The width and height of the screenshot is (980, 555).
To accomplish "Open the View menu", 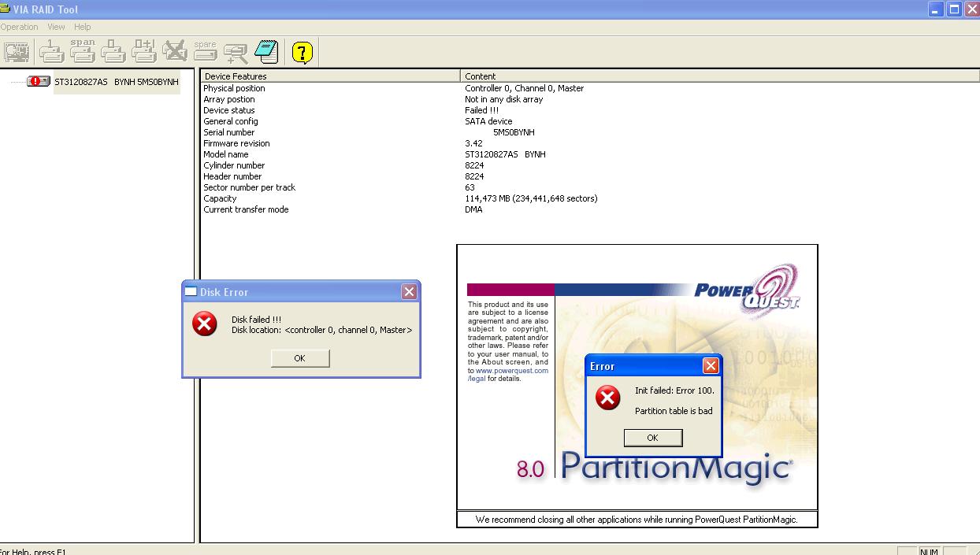I will pyautogui.click(x=56, y=27).
